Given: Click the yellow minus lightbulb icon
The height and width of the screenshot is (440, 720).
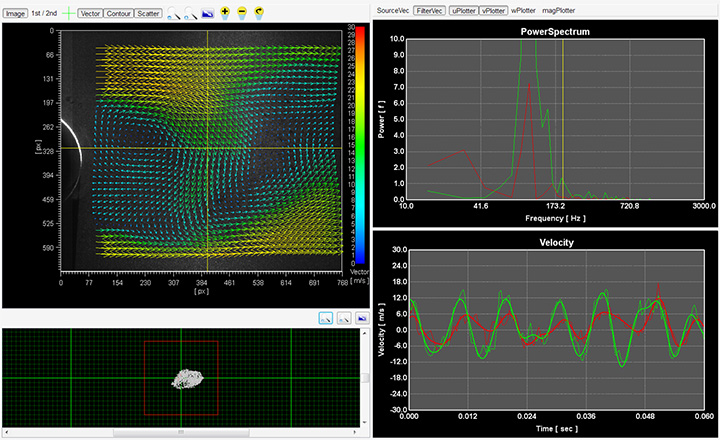Looking at the screenshot, I should pyautogui.click(x=242, y=13).
